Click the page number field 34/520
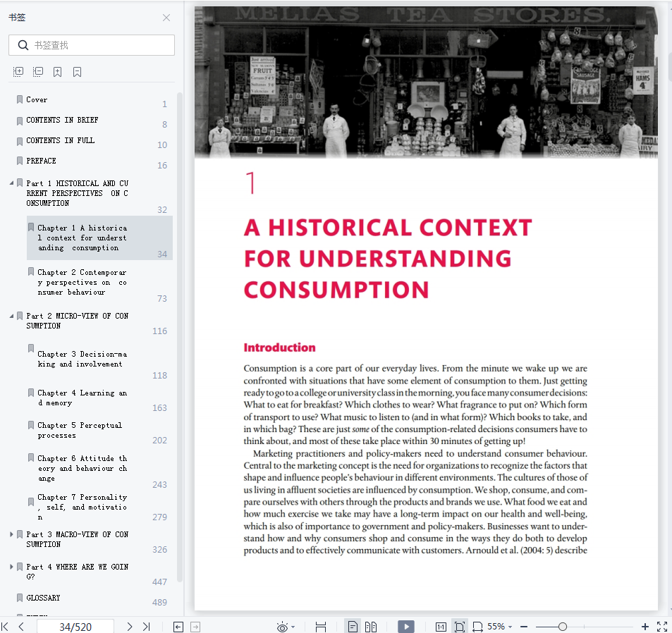The width and height of the screenshot is (672, 633). (x=75, y=627)
